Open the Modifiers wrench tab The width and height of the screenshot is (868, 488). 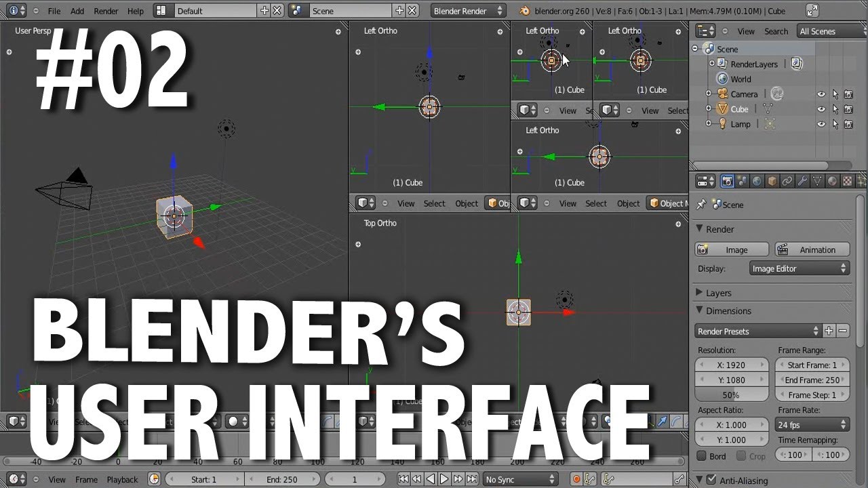click(x=802, y=181)
